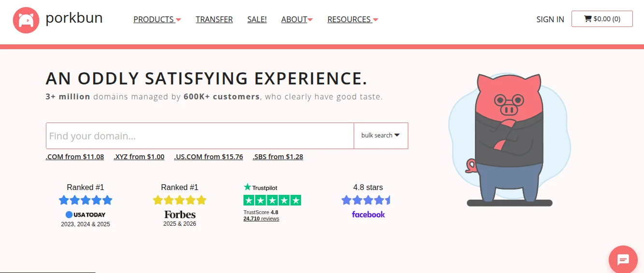Image resolution: width=644 pixels, height=273 pixels.
Task: Click the facebook logo
Action: pyautogui.click(x=368, y=215)
